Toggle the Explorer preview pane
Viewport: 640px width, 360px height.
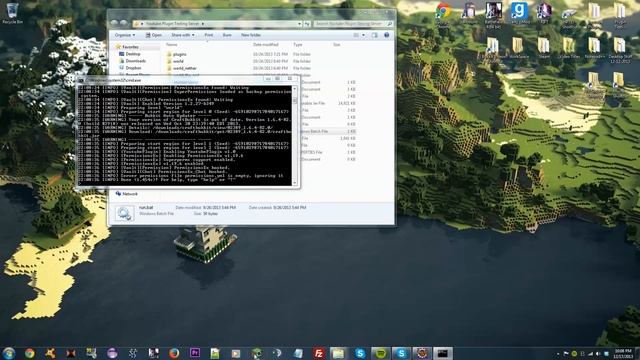click(374, 35)
